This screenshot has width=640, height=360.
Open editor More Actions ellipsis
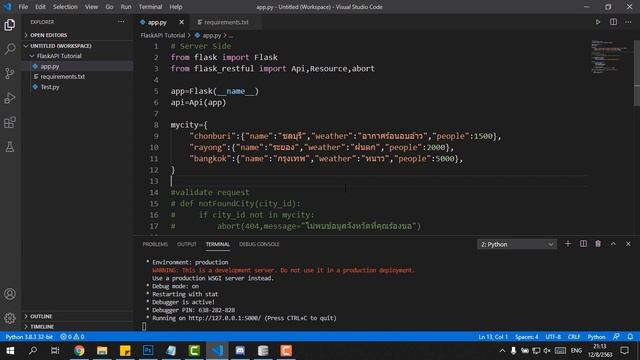[628, 22]
